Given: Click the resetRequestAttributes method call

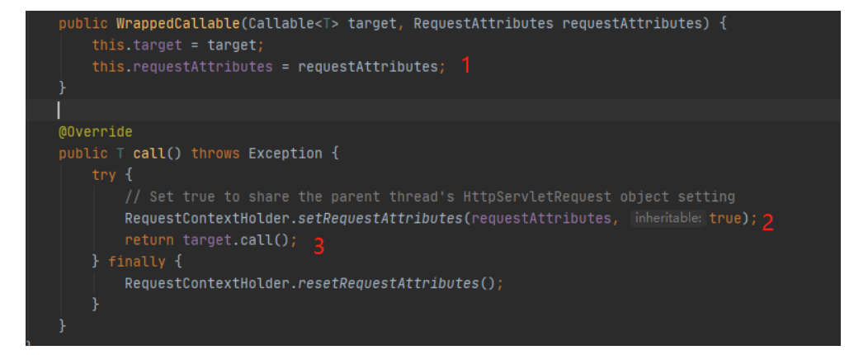Looking at the screenshot, I should [388, 283].
